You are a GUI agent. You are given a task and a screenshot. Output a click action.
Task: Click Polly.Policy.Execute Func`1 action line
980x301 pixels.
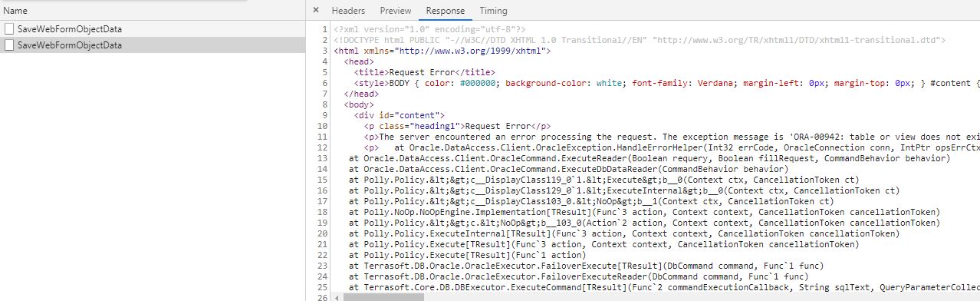467,254
